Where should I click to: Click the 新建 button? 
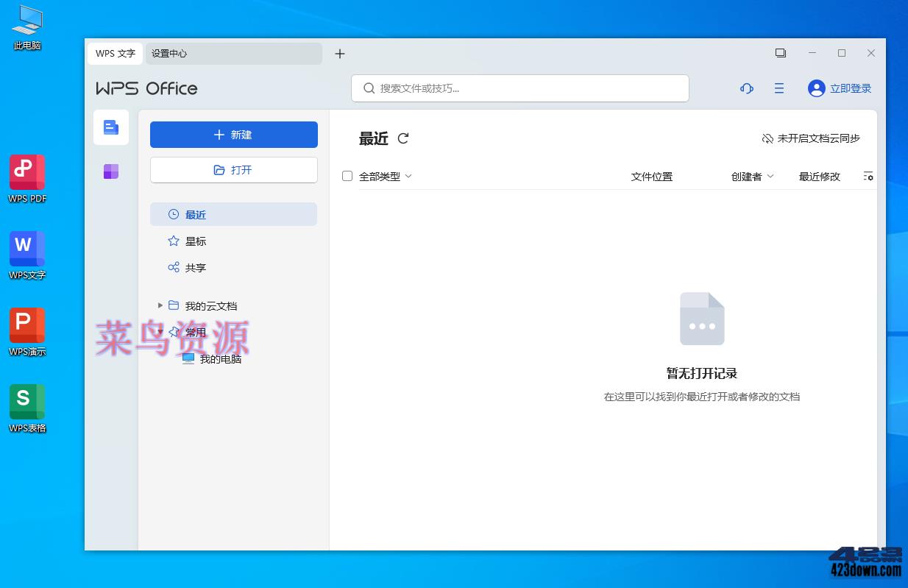233,135
